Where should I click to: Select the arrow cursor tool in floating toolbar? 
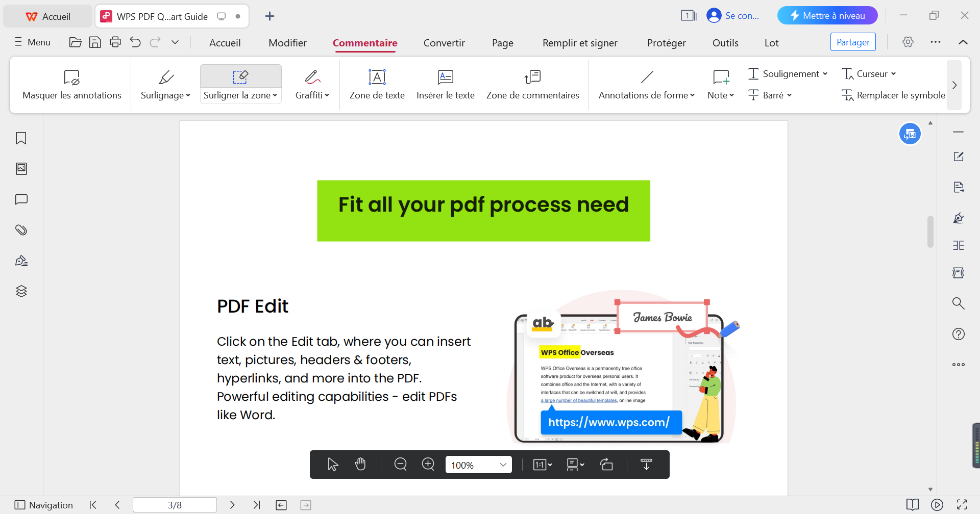[333, 465]
